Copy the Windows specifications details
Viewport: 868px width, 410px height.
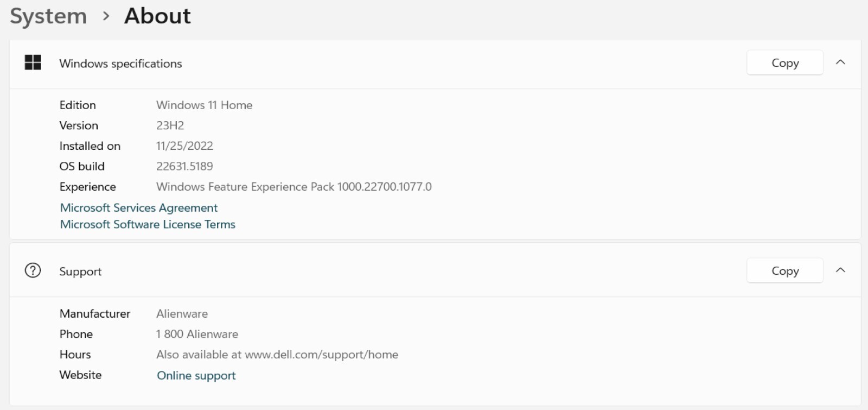pos(784,63)
